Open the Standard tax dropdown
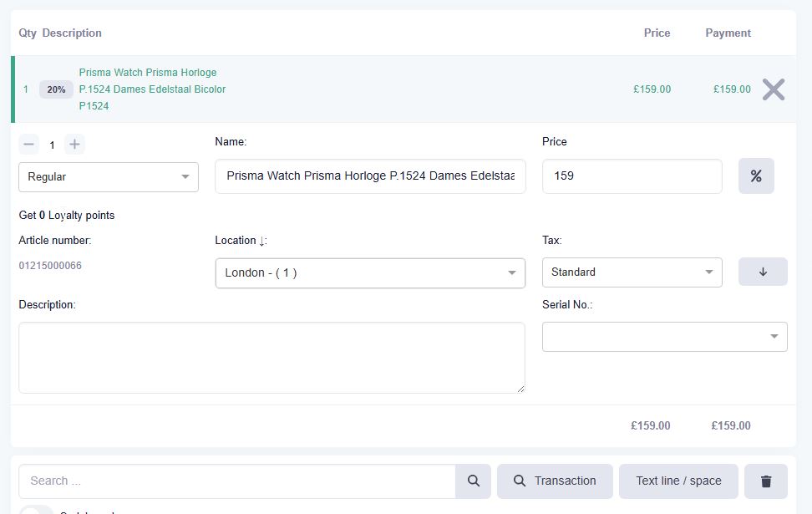This screenshot has height=514, width=812. (x=632, y=272)
